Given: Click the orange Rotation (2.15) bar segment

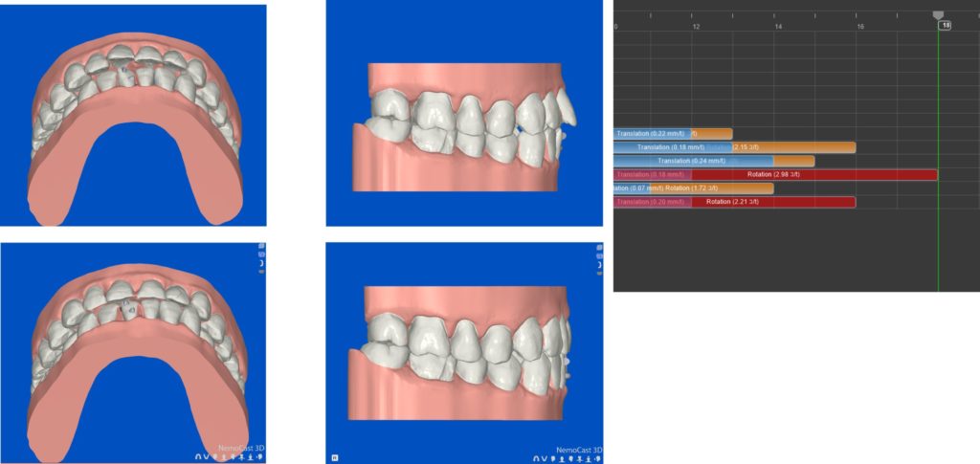Looking at the screenshot, I should (794, 147).
